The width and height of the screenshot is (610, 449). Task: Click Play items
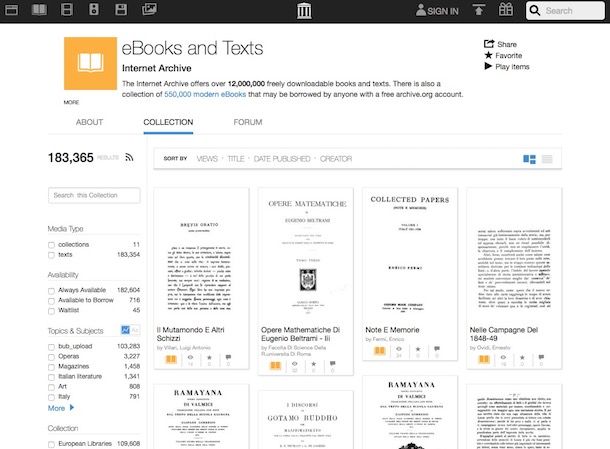pyautogui.click(x=507, y=67)
